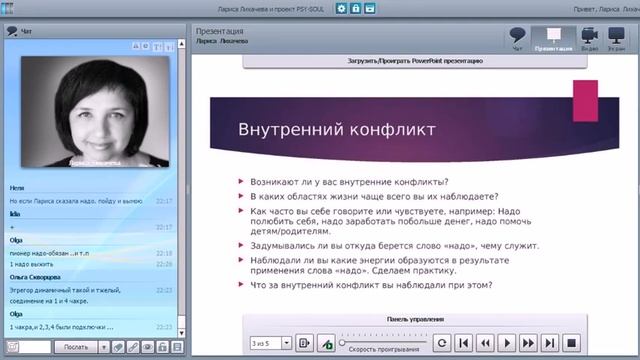Click the red accent rectangle on the slide
The width and height of the screenshot is (640, 360).
point(585,101)
